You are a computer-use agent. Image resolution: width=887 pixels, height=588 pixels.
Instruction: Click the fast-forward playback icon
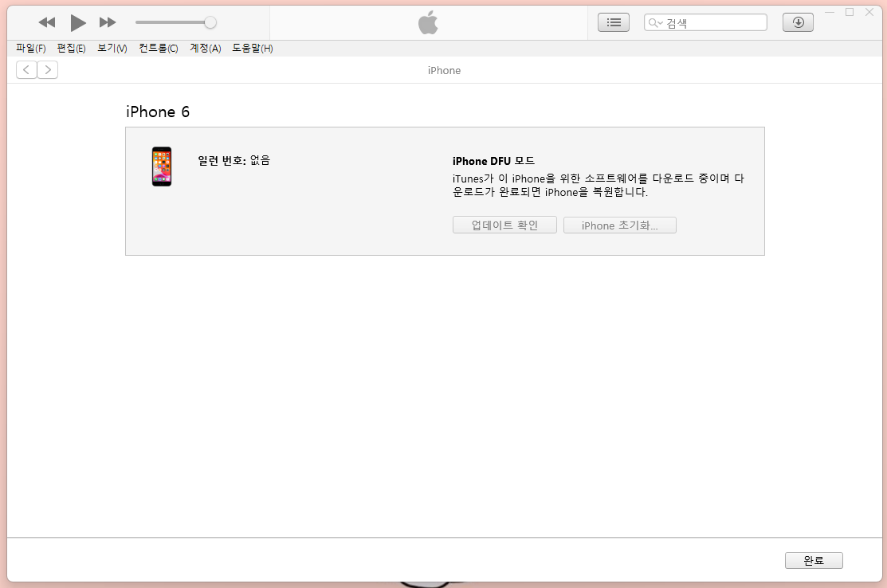108,22
